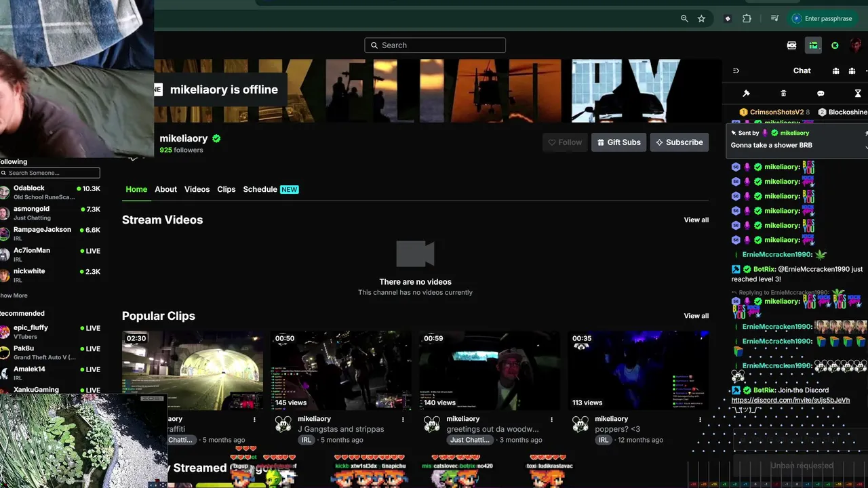The image size is (868, 488).
Task: Open RampageJackson channel in Following list
Action: [x=50, y=234]
